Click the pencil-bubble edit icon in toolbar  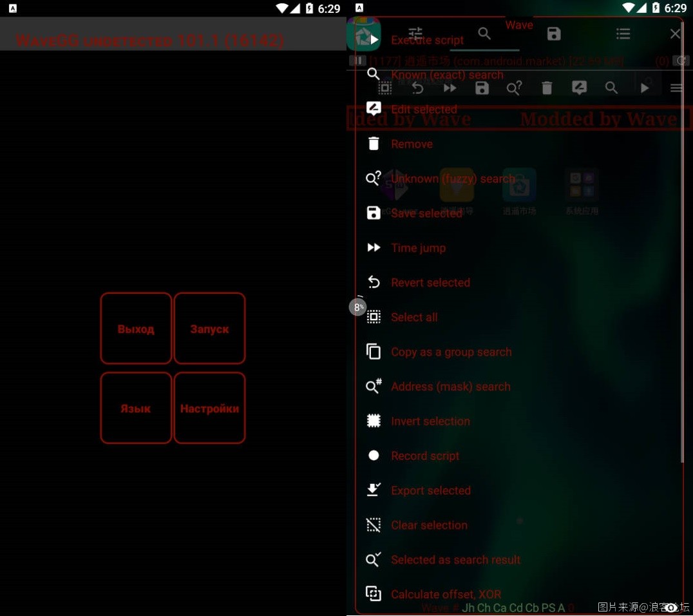pyautogui.click(x=580, y=88)
